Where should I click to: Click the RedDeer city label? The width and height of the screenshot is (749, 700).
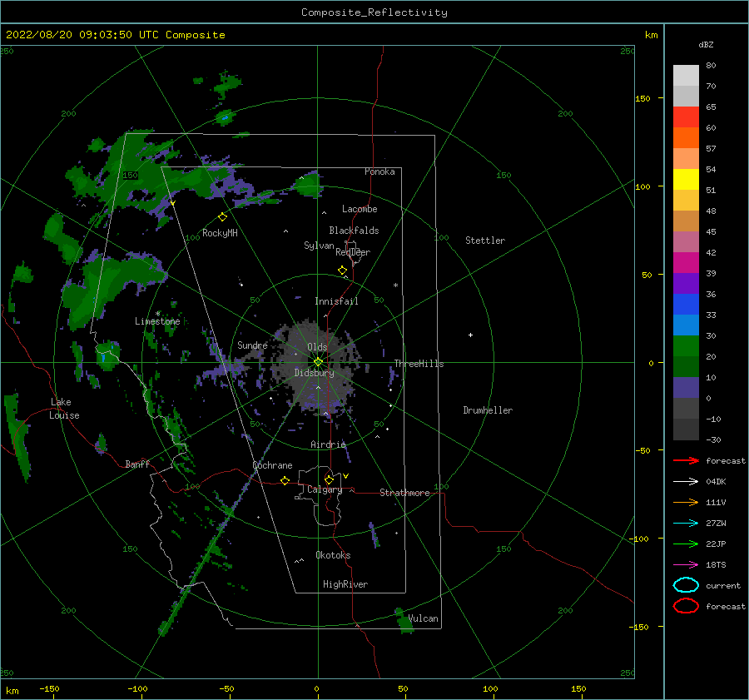click(353, 252)
